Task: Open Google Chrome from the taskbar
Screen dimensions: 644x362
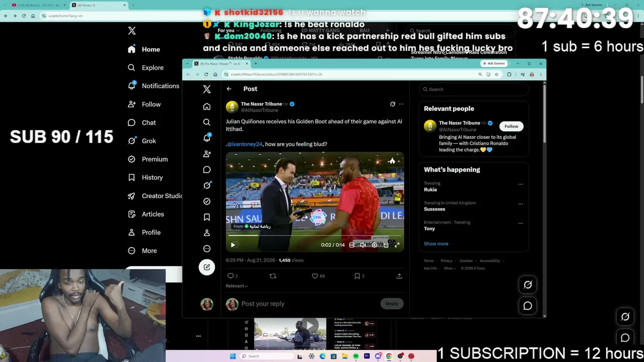Action: pos(389,356)
